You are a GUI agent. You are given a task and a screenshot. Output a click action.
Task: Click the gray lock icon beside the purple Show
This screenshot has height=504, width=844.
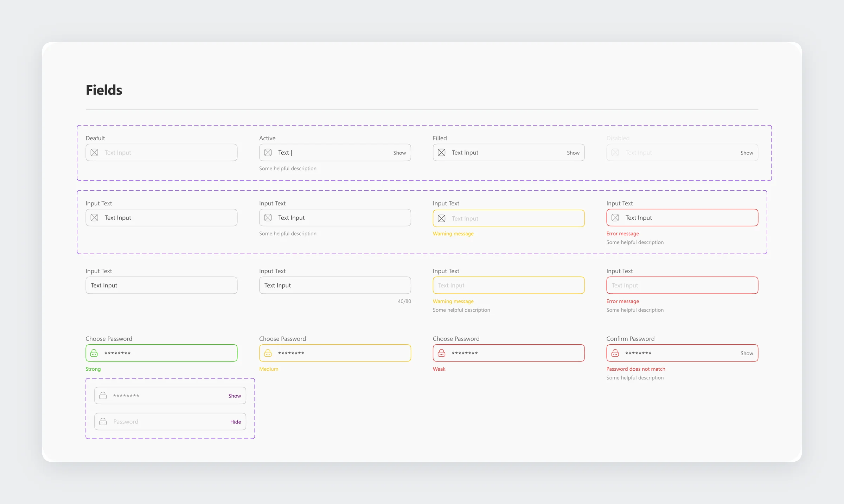click(x=103, y=396)
